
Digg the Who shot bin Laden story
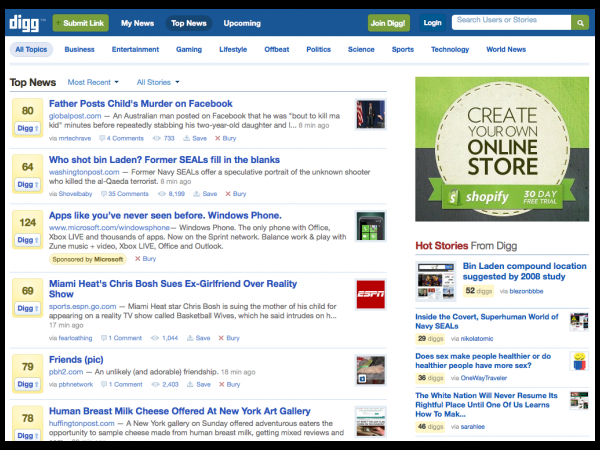pos(28,184)
